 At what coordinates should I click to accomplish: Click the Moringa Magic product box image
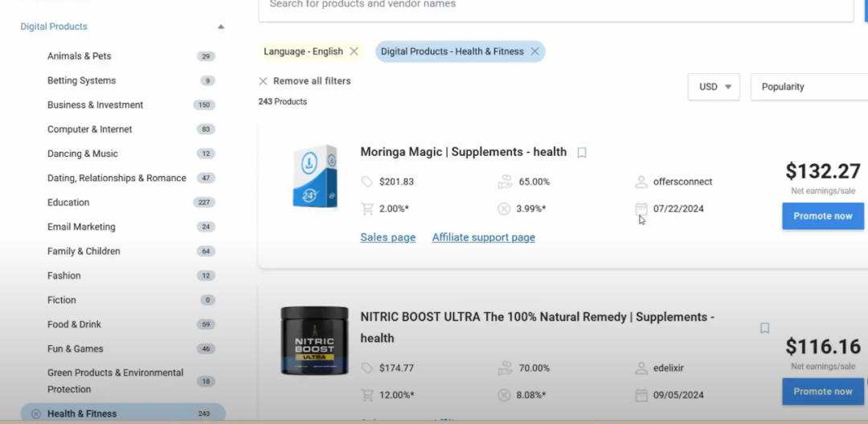click(314, 177)
